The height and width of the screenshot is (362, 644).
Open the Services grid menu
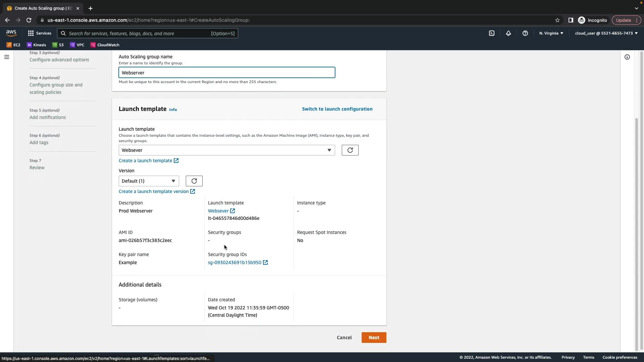[39, 33]
